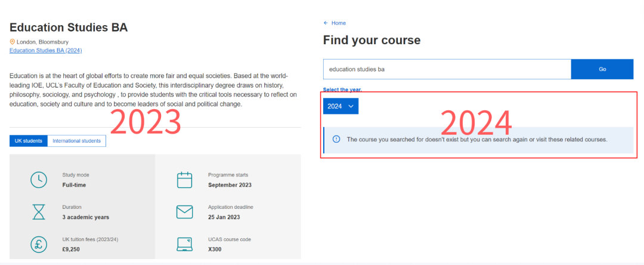
Task: Click the X300 UCAS course code value
Action: click(215, 249)
